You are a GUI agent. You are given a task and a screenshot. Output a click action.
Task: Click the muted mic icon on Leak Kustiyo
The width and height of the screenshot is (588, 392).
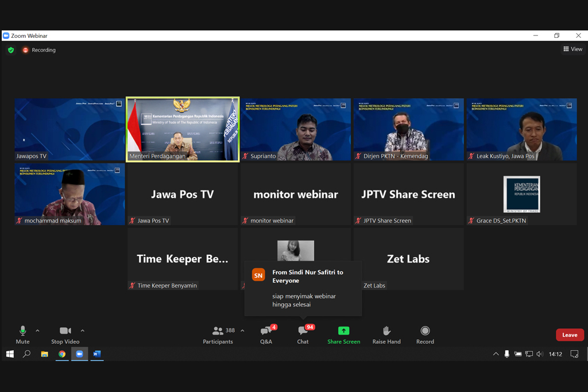pyautogui.click(x=471, y=156)
